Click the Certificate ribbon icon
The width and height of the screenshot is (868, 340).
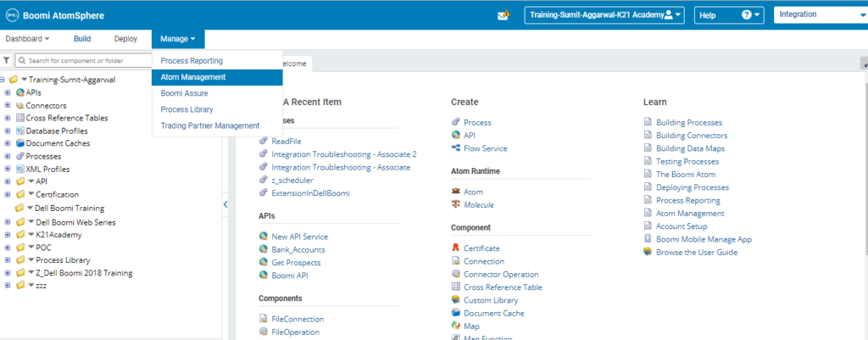(x=455, y=248)
